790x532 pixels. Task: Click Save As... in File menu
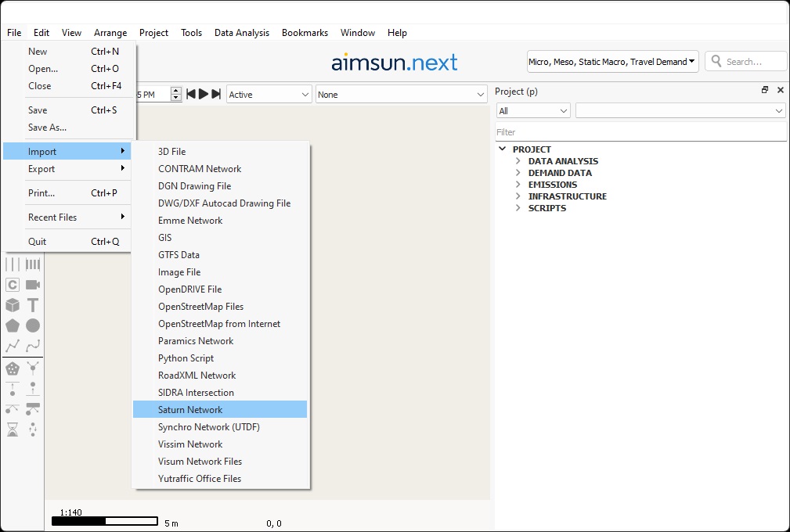67,128
